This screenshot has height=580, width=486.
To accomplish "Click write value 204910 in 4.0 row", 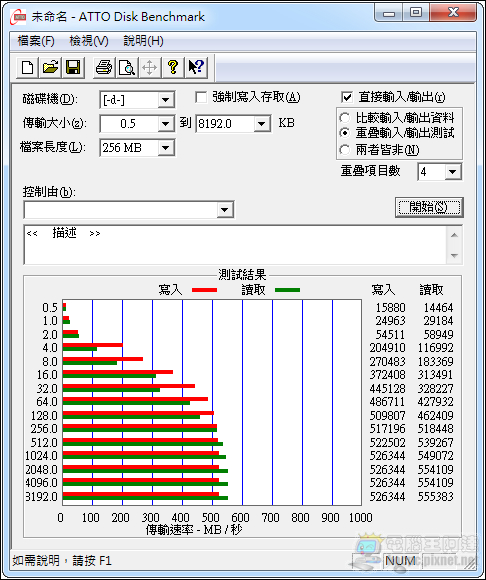I will tap(388, 348).
